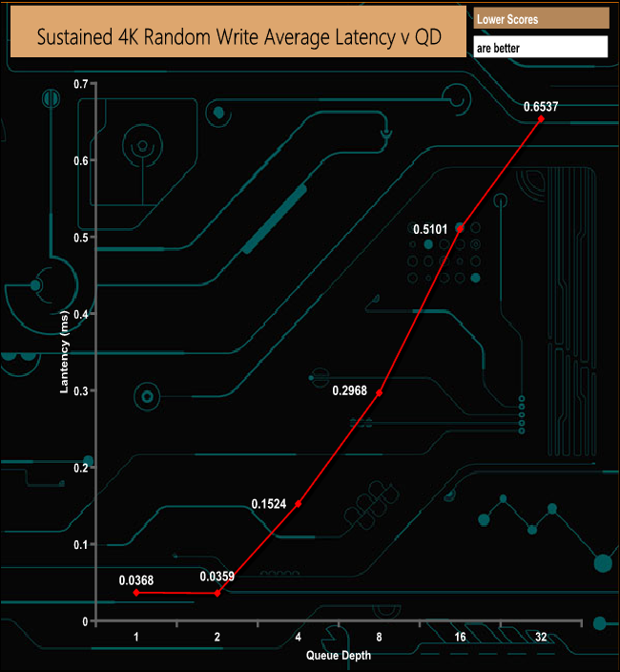
Task: Click the x-axis queue depth label 2
Action: (x=217, y=637)
